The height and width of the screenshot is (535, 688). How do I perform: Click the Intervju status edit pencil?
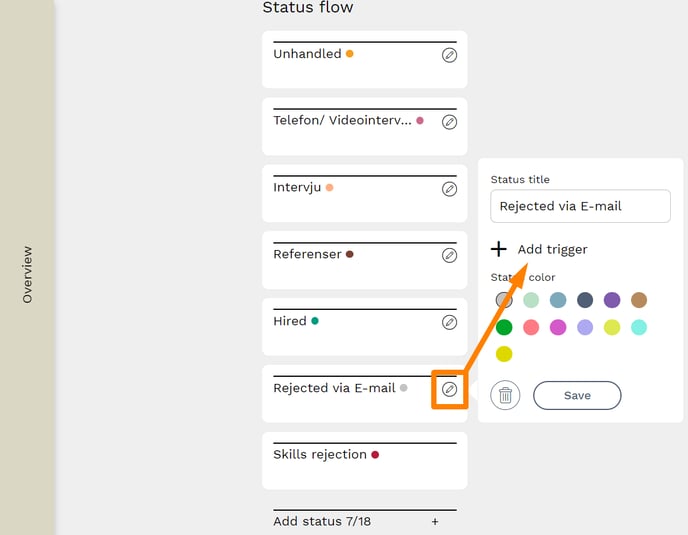pos(449,188)
